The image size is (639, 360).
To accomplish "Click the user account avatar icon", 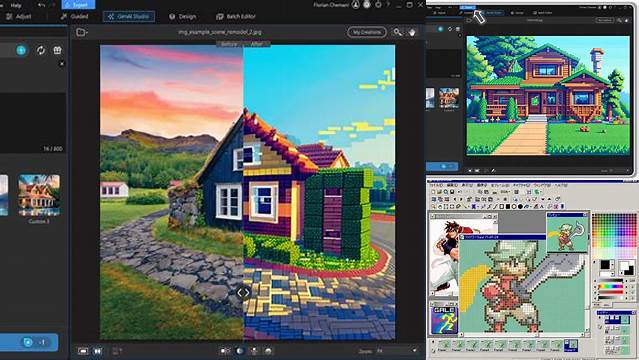I will 356,5.
